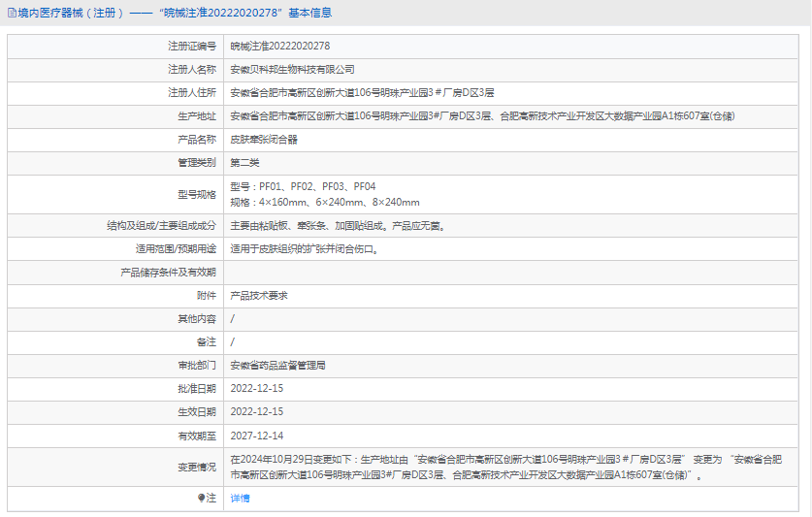Select the production address value in 生产地址 row
The height and width of the screenshot is (517, 812).
483,116
